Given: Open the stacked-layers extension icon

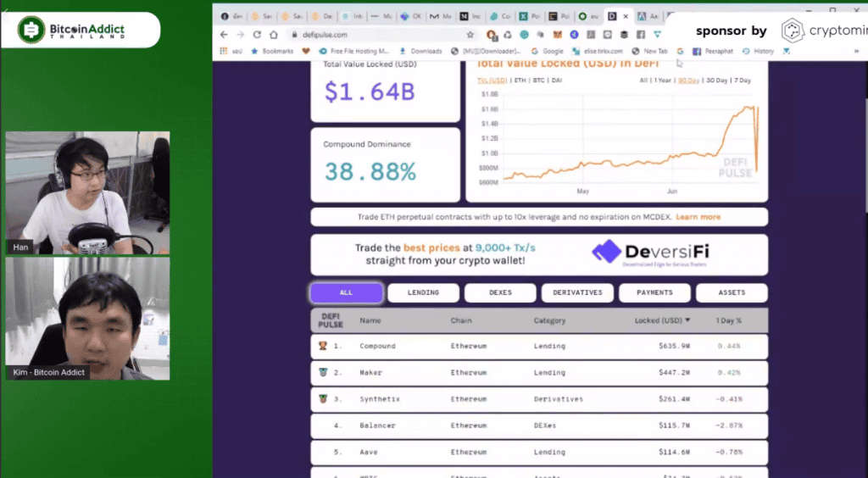Looking at the screenshot, I should (x=624, y=34).
